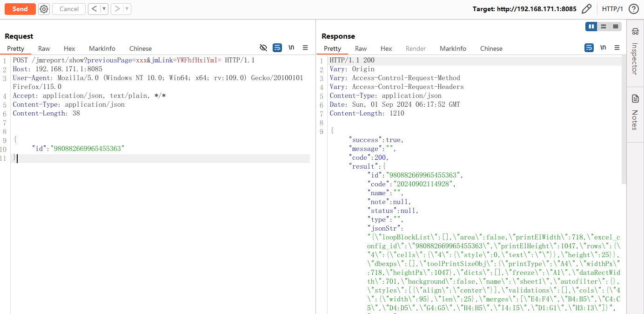Click the "id" value in request body
Viewport: 644px width, 314px height.
pos(87,149)
